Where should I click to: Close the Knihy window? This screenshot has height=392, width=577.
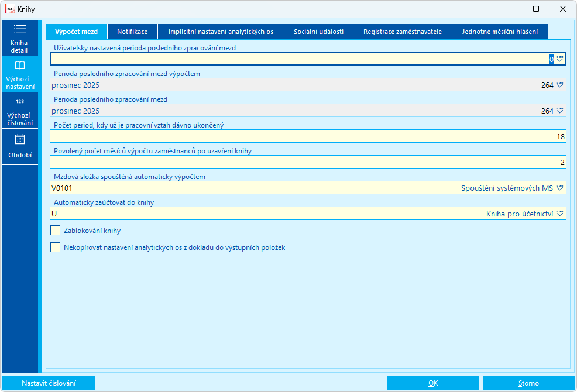pos(563,9)
